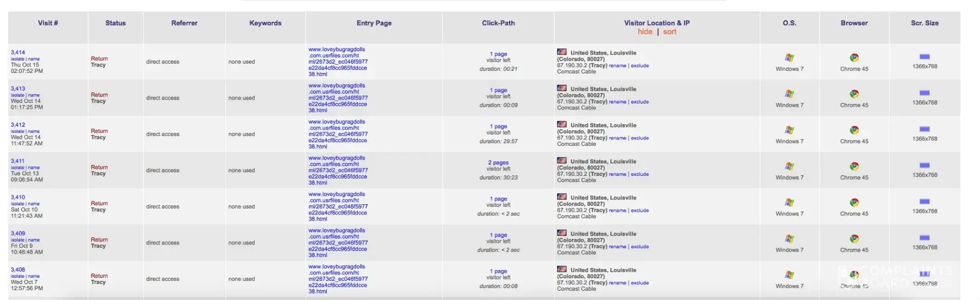
Task: Click the US flag icon in visit 3,414 row
Action: [x=561, y=52]
